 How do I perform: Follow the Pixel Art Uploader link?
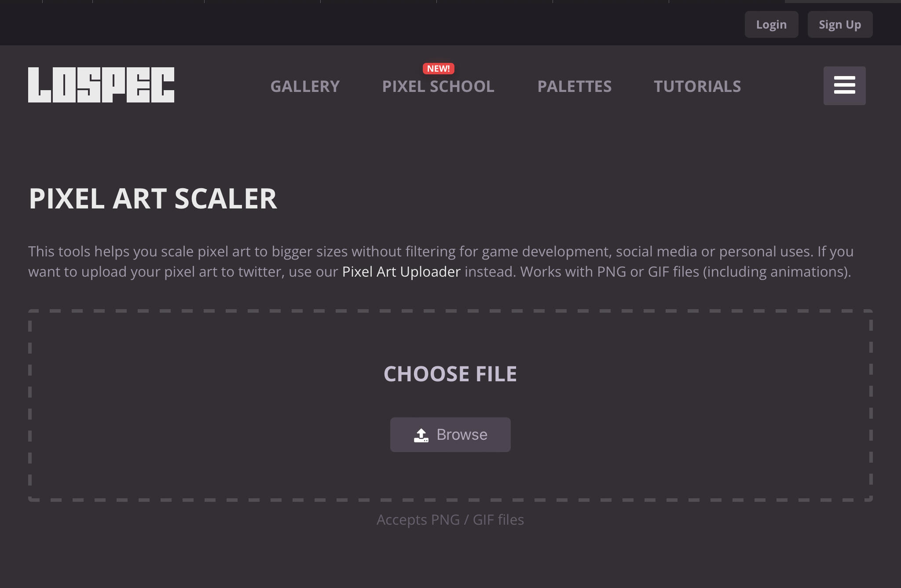[x=401, y=272]
